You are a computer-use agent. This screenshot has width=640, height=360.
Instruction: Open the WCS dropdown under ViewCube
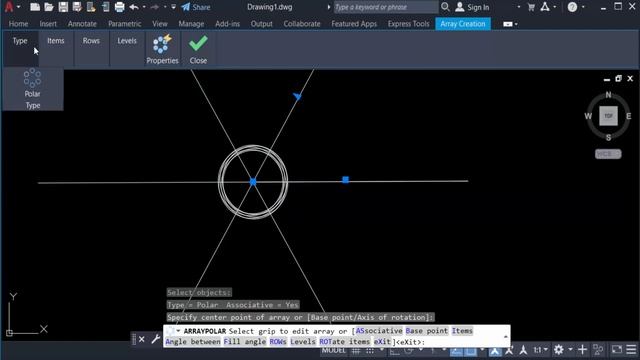[608, 154]
